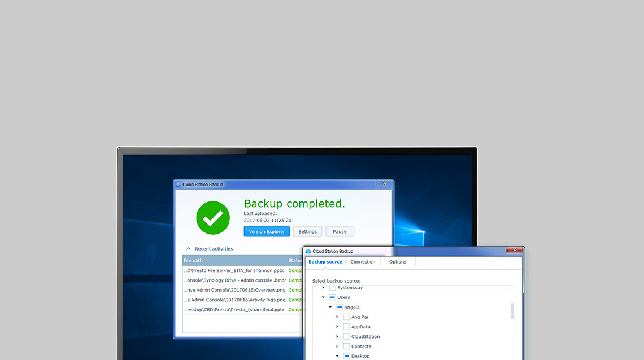
Task: Switch to the Backup source tab
Action: (325, 262)
